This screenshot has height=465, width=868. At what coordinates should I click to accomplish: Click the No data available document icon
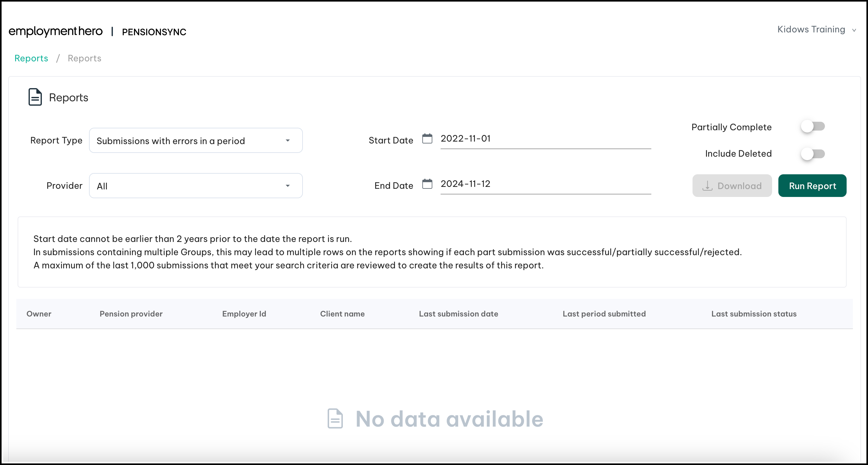tap(335, 418)
